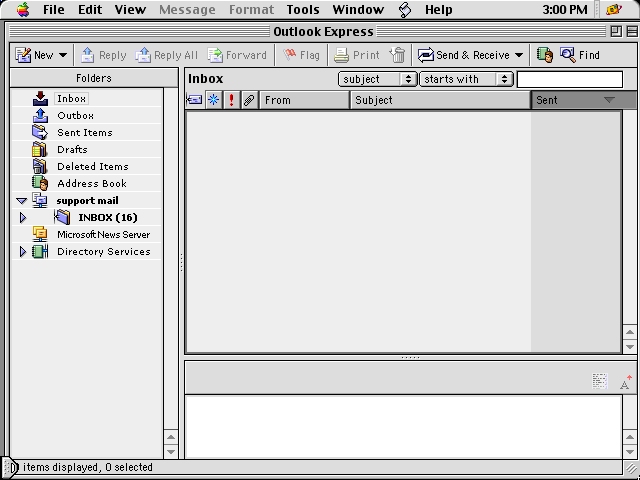Expand the Directory Services entry
The image size is (640, 480).
[x=23, y=252]
